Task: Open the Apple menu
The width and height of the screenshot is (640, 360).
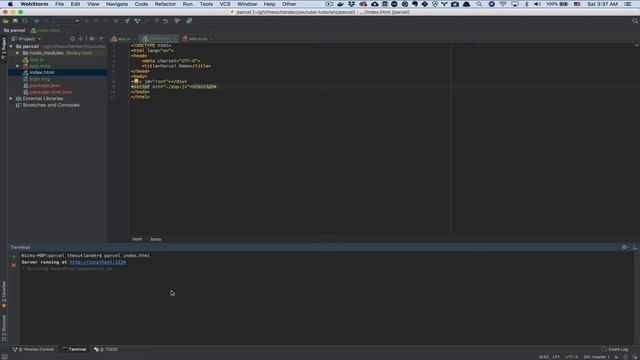Action: [x=10, y=4]
